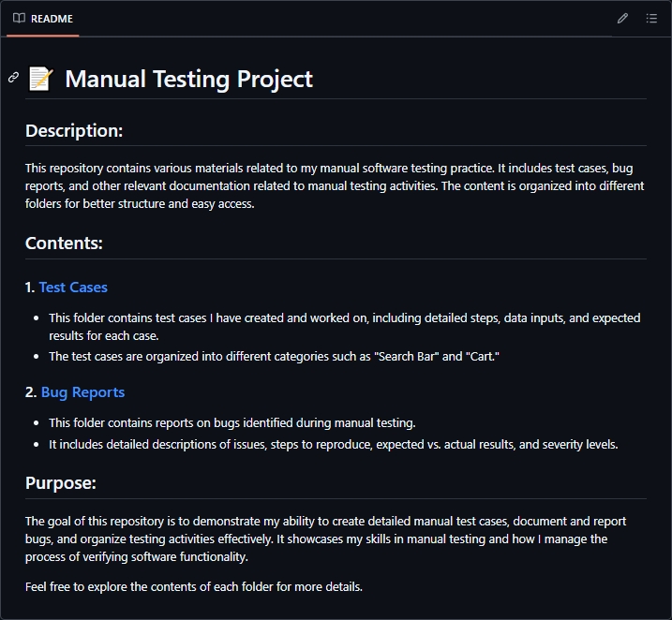Viewport: 672px width, 620px height.
Task: Click bullet about detailed steps and data inputs
Action: tap(344, 326)
